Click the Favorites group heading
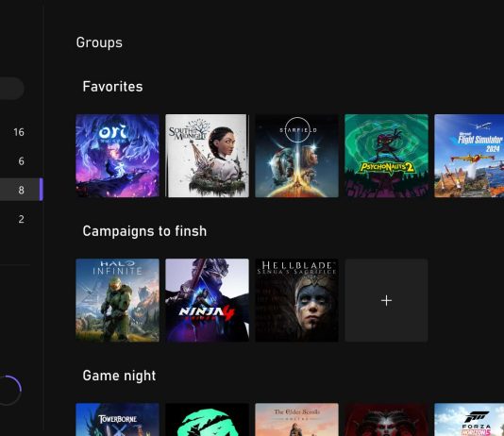The width and height of the screenshot is (504, 436). pyautogui.click(x=112, y=87)
